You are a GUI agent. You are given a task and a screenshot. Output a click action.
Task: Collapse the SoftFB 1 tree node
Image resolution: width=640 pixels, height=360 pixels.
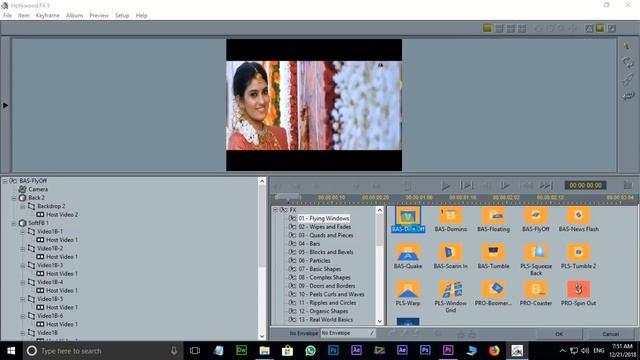pyautogui.click(x=14, y=223)
